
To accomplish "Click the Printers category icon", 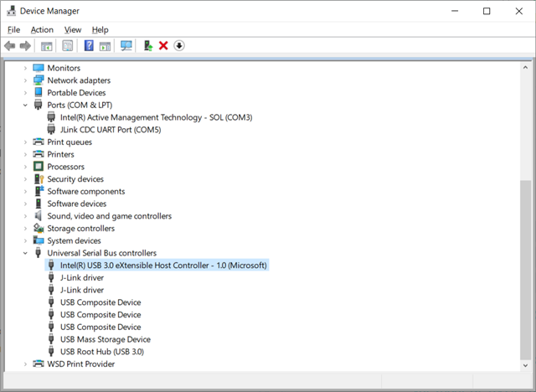I will point(39,154).
